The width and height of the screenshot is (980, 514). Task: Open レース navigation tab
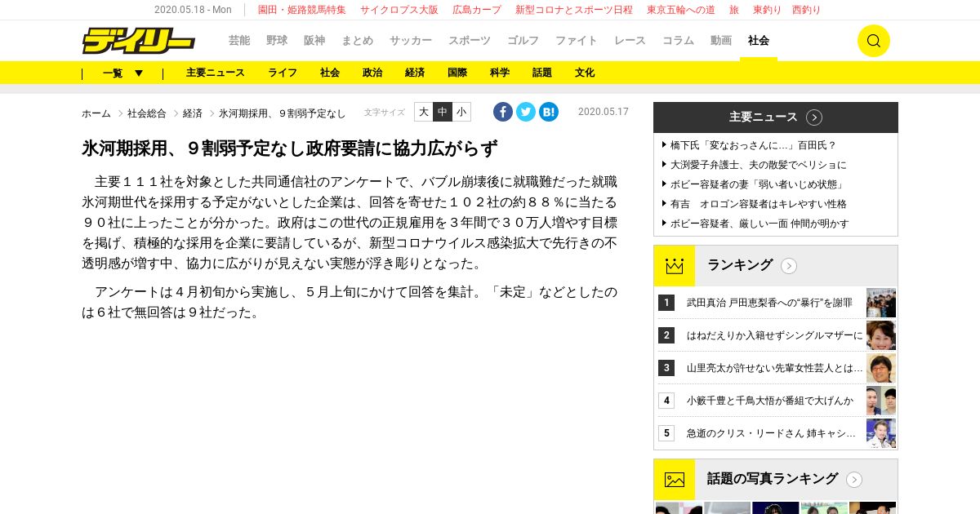point(630,41)
